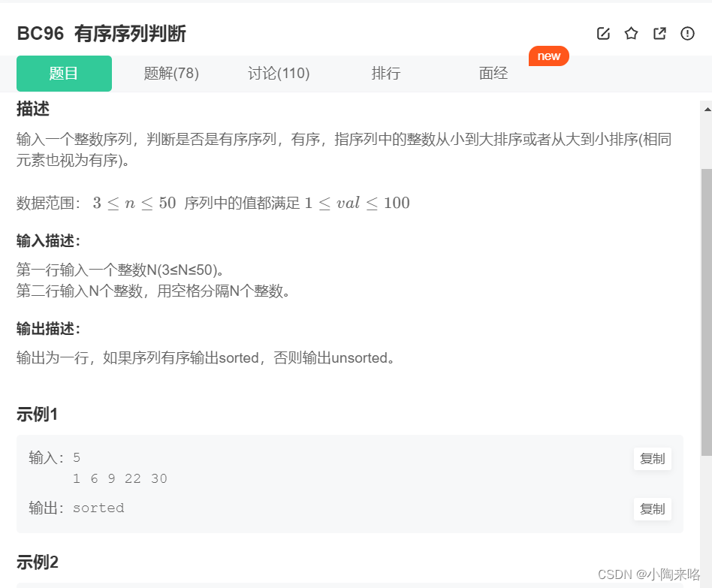Click the edit feedback icon

pyautogui.click(x=603, y=33)
